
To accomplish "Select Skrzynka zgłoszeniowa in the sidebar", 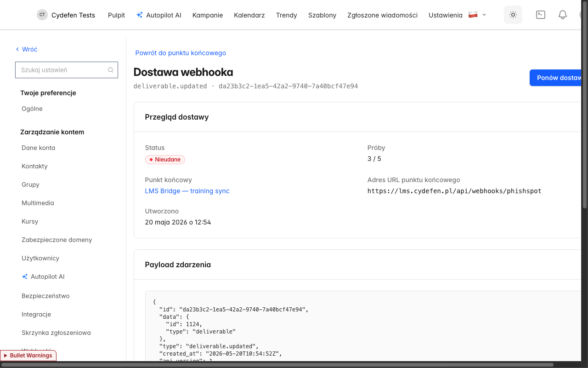I will [x=56, y=333].
